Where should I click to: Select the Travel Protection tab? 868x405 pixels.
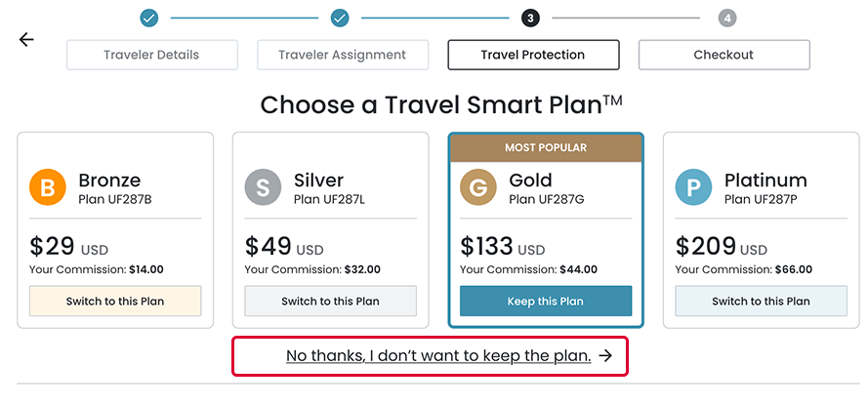(x=533, y=55)
